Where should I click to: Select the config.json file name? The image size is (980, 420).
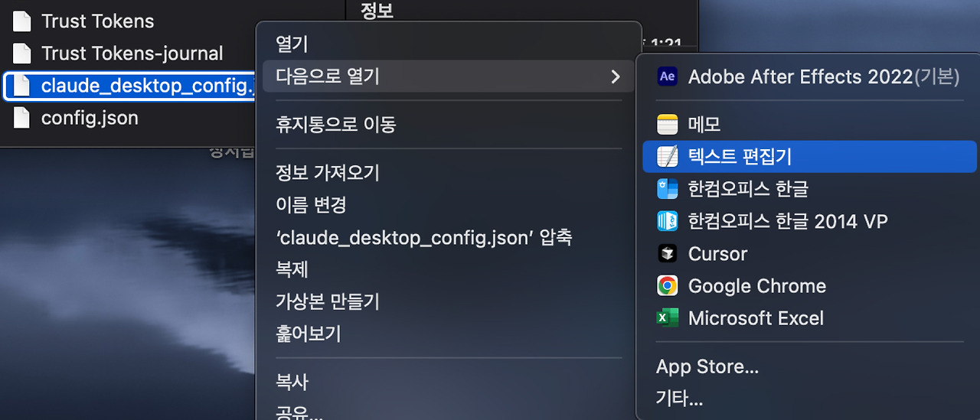90,118
